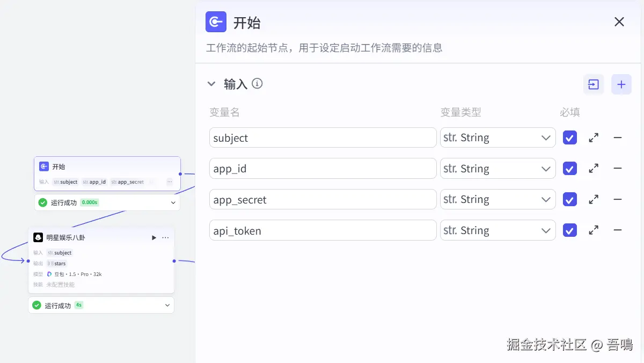
Task: Open the variable type dropdown for subject
Action: pos(497,138)
